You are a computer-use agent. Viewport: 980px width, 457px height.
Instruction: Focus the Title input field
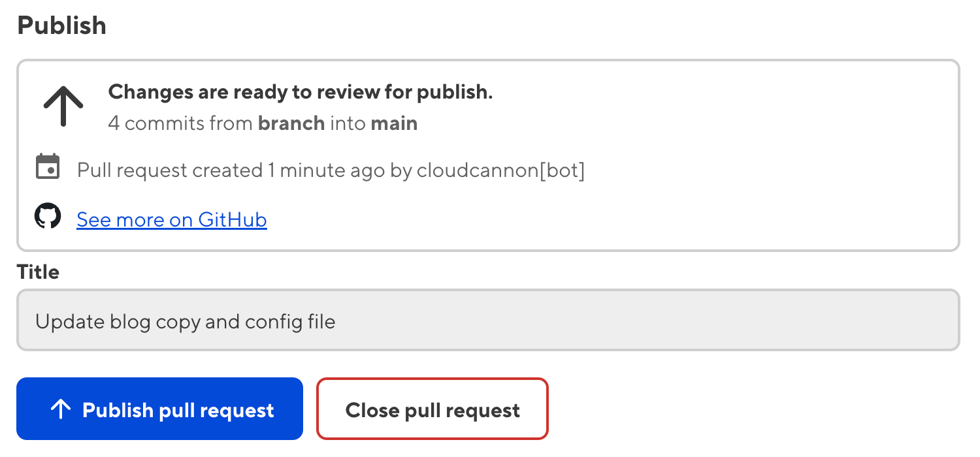tap(487, 321)
